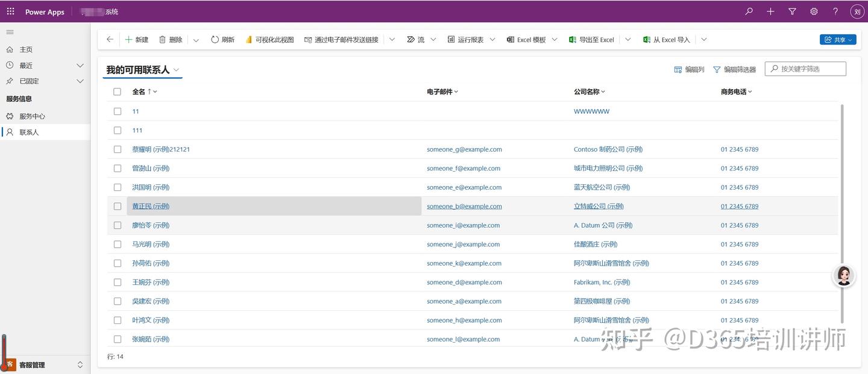The image size is (868, 374).
Task: Open the 运行报表 dropdown arrow
Action: pos(492,40)
